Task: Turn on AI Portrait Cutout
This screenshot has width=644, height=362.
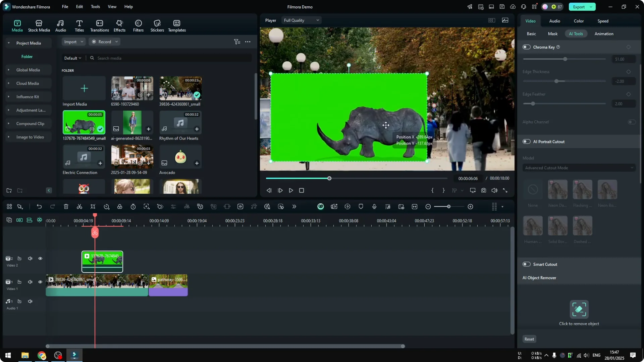Action: (x=526, y=141)
